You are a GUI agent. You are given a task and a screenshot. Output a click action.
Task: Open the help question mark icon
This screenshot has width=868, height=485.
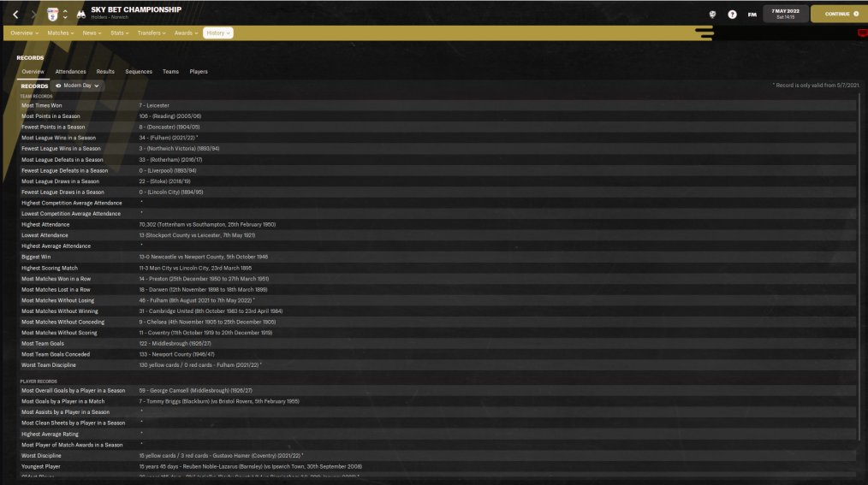732,15
